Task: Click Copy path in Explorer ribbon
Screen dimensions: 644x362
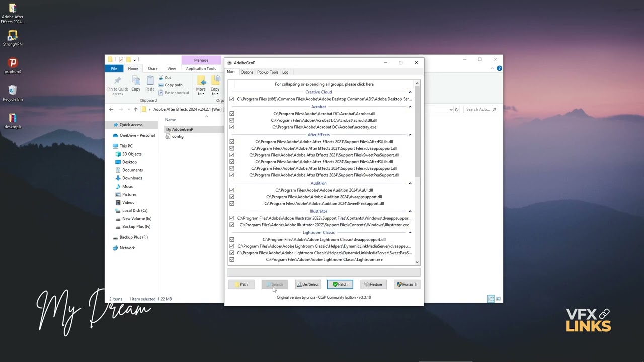Action: tap(171, 85)
